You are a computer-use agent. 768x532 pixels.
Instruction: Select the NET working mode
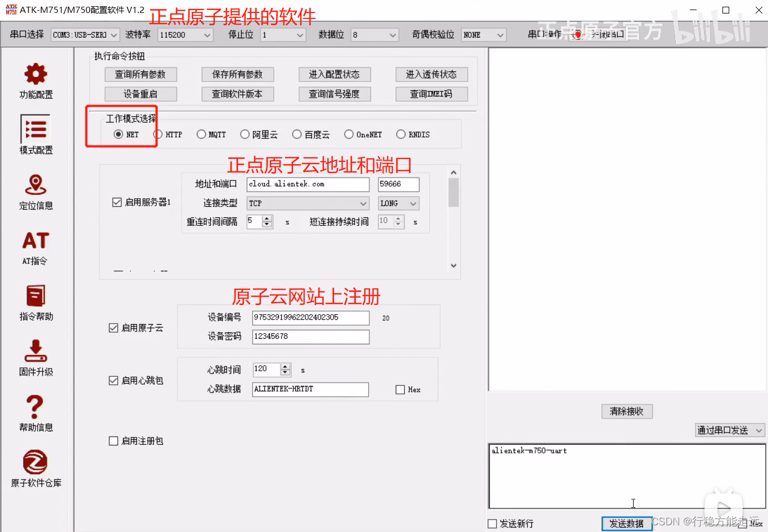point(118,134)
